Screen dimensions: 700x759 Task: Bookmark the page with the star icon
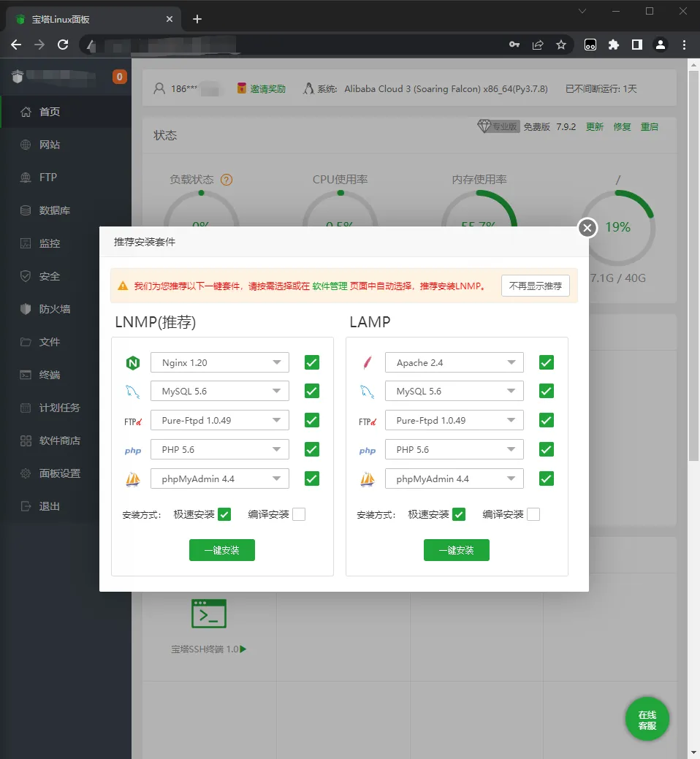560,45
